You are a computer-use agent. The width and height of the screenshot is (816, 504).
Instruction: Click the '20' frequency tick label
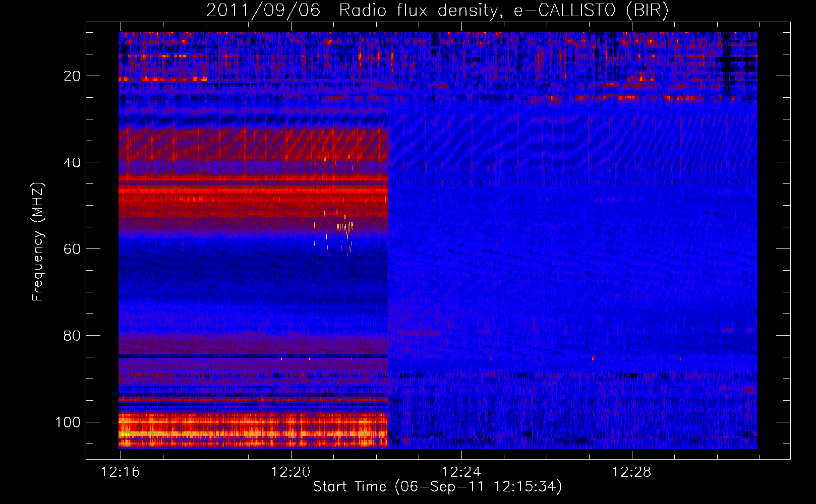[x=72, y=76]
